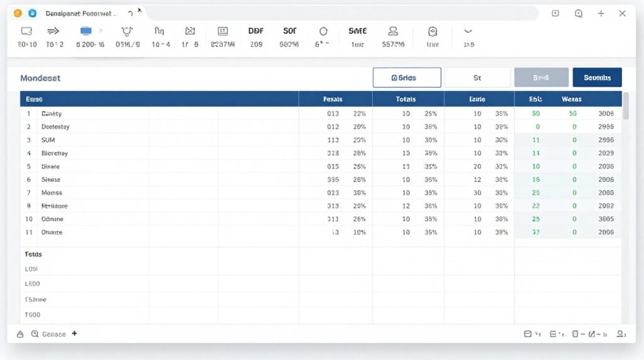Click the orange circle title bar icon
644x360 pixels.
[x=18, y=13]
